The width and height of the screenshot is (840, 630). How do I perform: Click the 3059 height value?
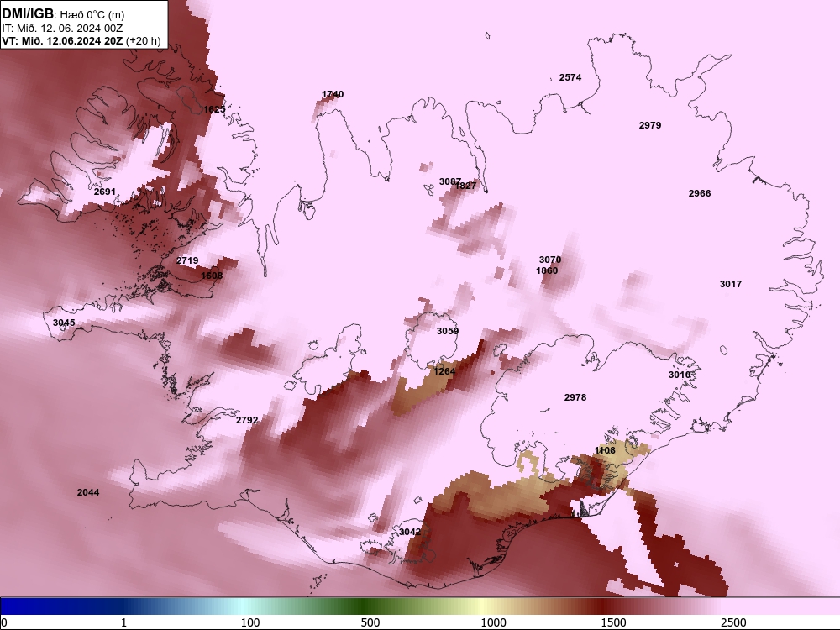point(448,331)
